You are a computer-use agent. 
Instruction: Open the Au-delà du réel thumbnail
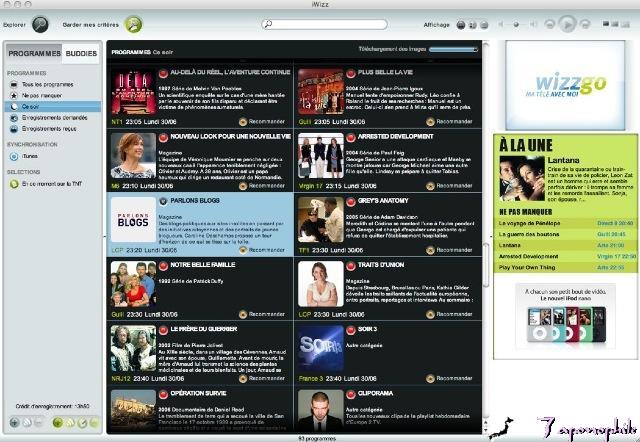click(x=133, y=92)
